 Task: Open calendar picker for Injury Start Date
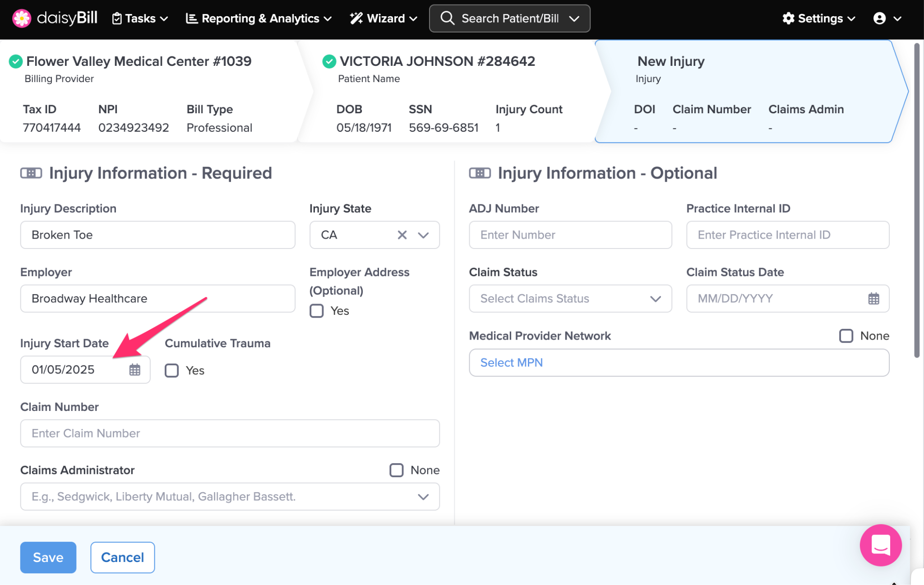pos(134,370)
